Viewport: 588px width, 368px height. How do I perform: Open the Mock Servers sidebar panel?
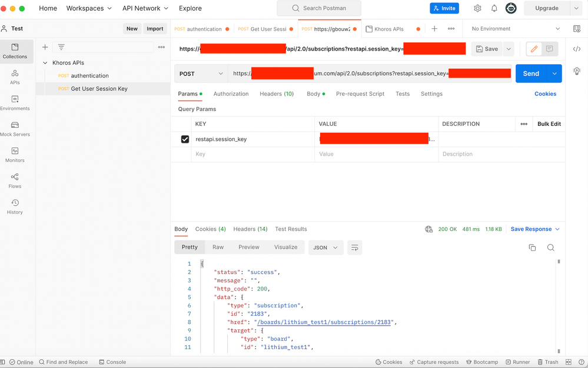point(15,129)
